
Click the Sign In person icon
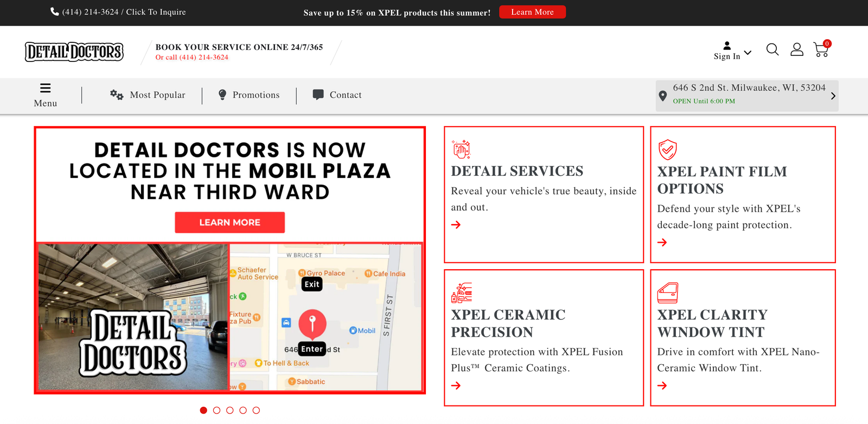click(727, 46)
